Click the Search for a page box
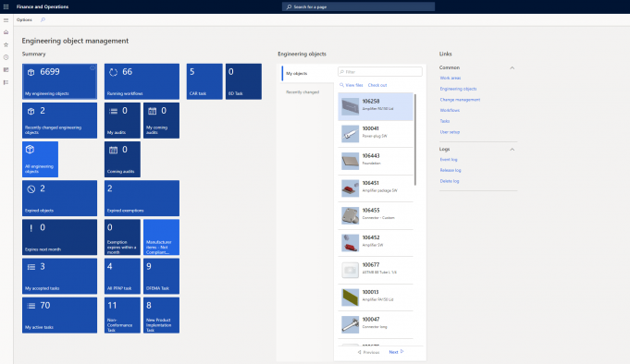The width and height of the screenshot is (630, 364). click(x=358, y=6)
